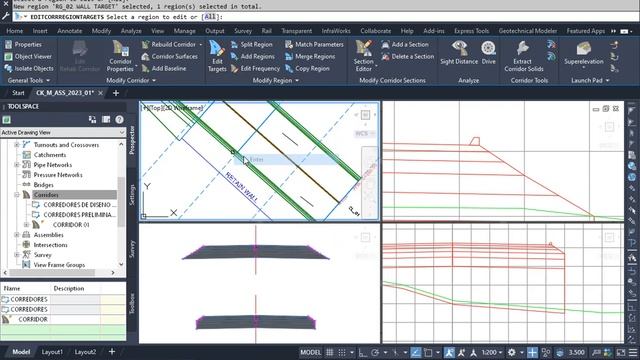The image size is (640, 360).
Task: Expand the Modify Region panel dropdown
Action: click(297, 81)
